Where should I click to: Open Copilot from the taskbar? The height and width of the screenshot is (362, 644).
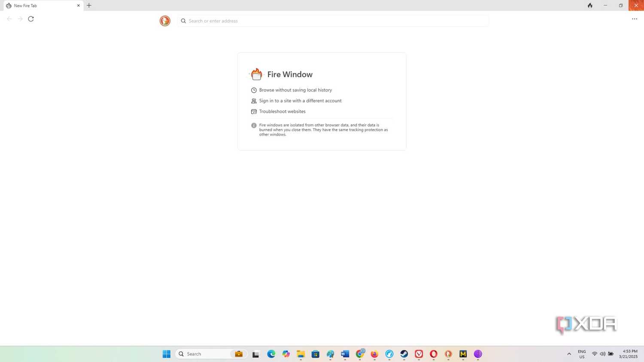click(286, 354)
